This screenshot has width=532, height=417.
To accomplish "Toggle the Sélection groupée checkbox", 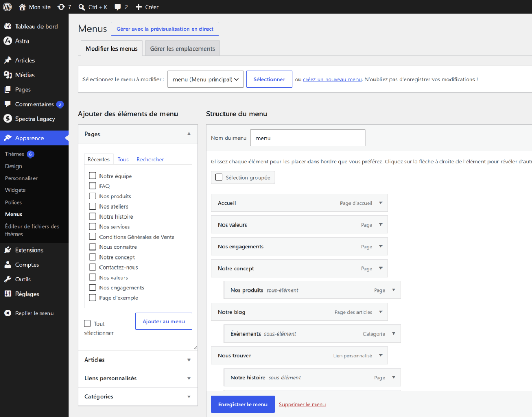I will pos(219,177).
